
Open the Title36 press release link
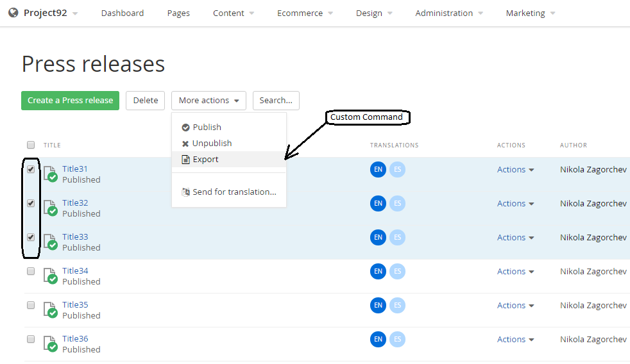click(75, 339)
